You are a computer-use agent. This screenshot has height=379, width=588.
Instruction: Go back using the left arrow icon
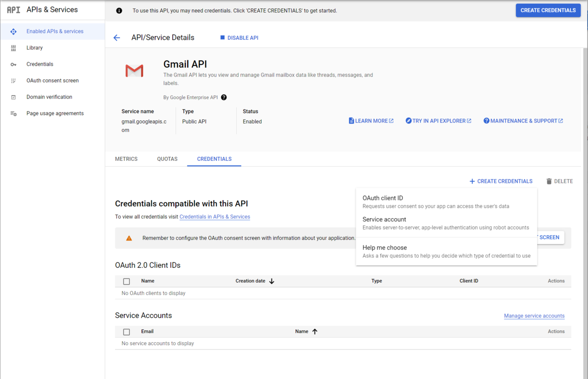(117, 38)
